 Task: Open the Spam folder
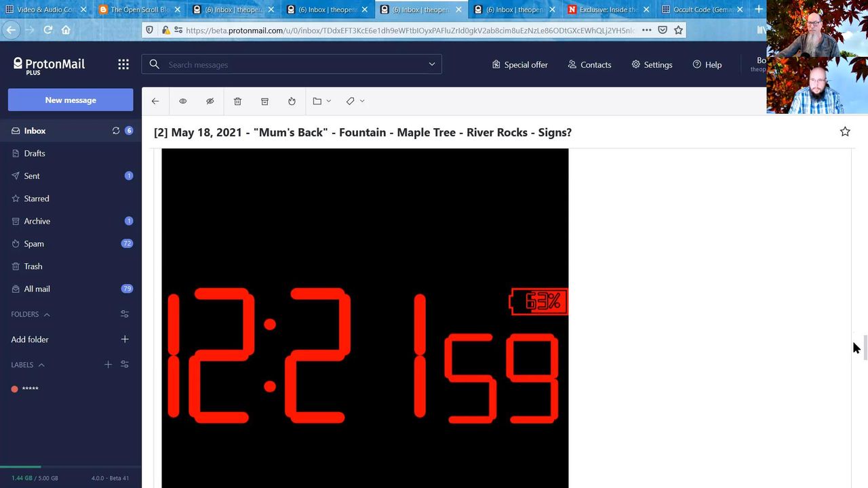click(34, 244)
